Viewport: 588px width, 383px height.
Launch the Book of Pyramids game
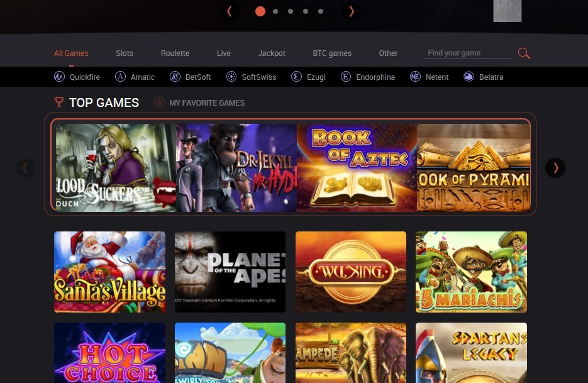[x=474, y=168]
